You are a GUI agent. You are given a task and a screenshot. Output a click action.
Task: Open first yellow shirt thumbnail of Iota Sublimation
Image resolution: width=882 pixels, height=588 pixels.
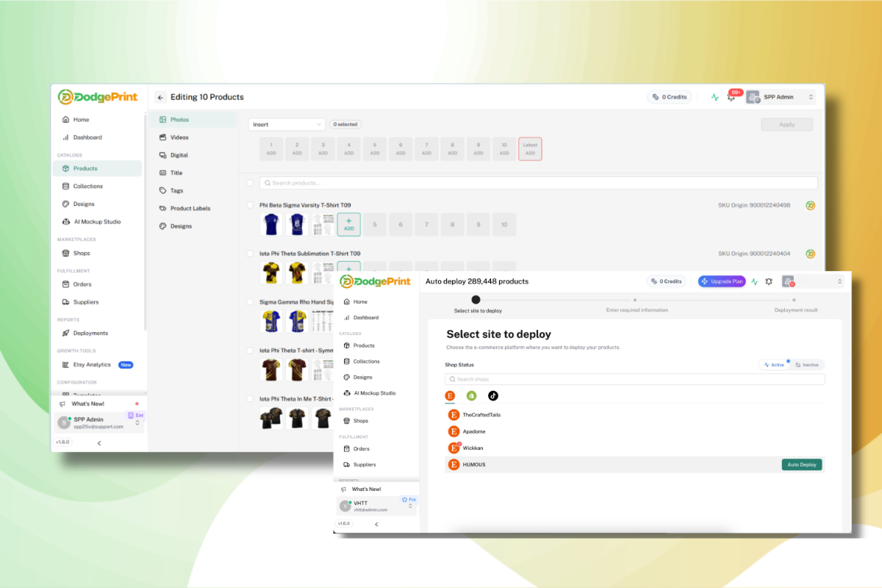coord(271,273)
